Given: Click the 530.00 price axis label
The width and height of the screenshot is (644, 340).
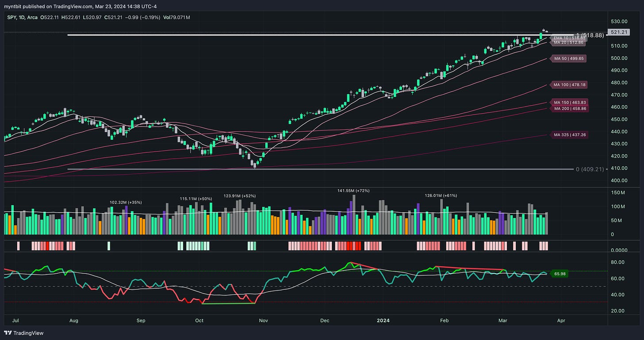Looking at the screenshot, I should [x=620, y=21].
